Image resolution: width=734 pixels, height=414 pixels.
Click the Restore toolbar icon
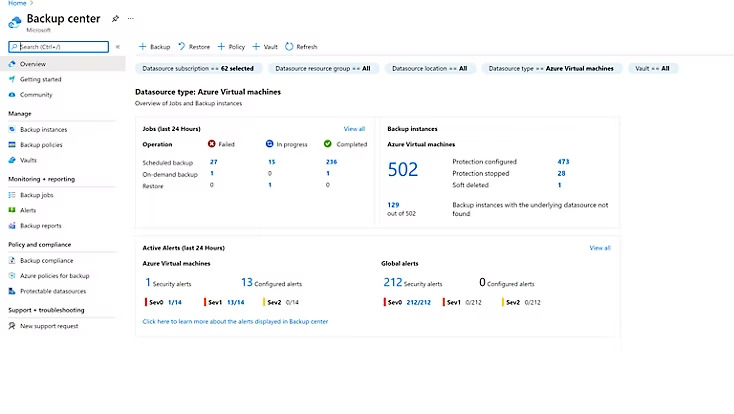point(182,47)
